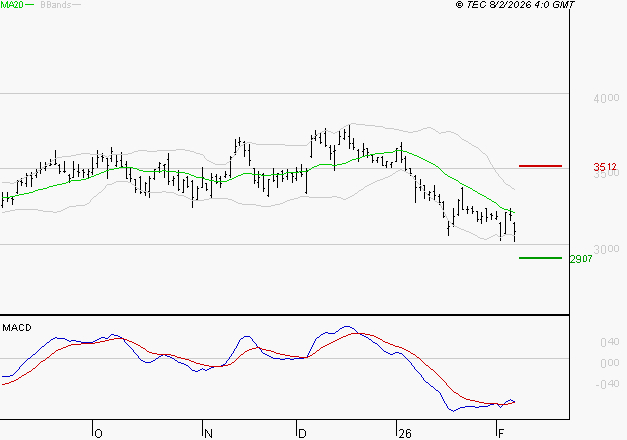Click the O month axis label

[x=99, y=433]
